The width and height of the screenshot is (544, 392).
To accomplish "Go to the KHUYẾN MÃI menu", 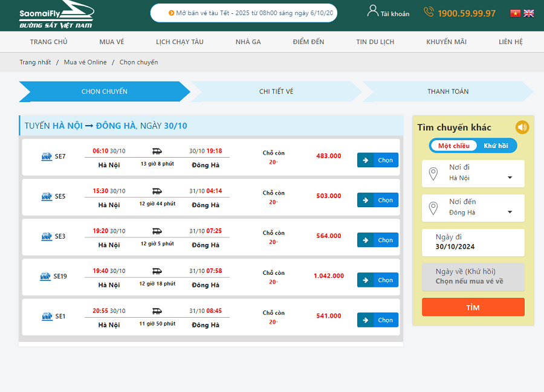I will pos(446,42).
